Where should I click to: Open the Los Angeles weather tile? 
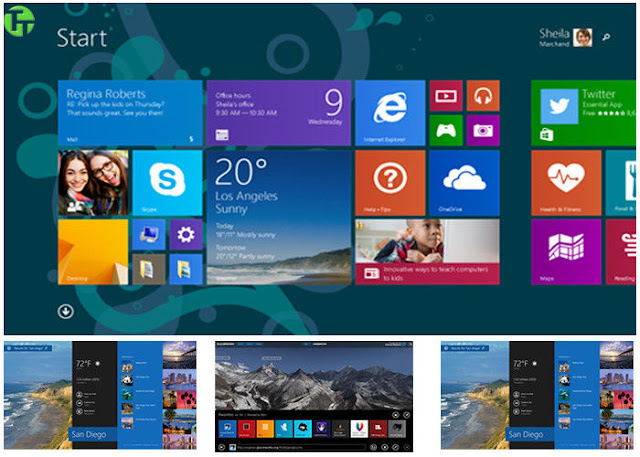coord(279,217)
